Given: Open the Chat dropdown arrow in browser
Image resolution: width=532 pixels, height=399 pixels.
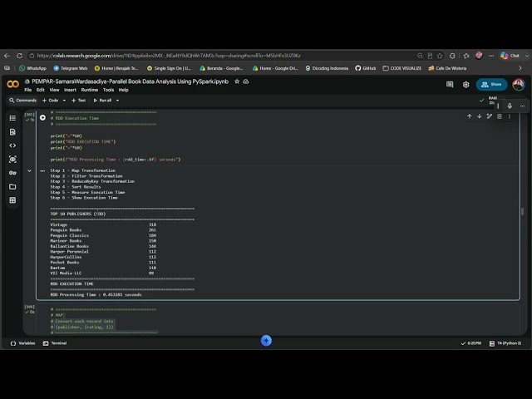Looking at the screenshot, I should coord(527,56).
